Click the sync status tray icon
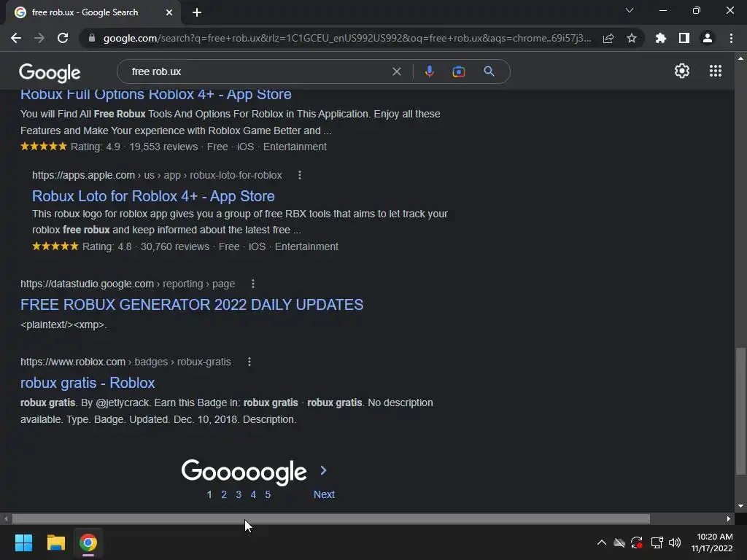Image resolution: width=747 pixels, height=560 pixels. 637,542
